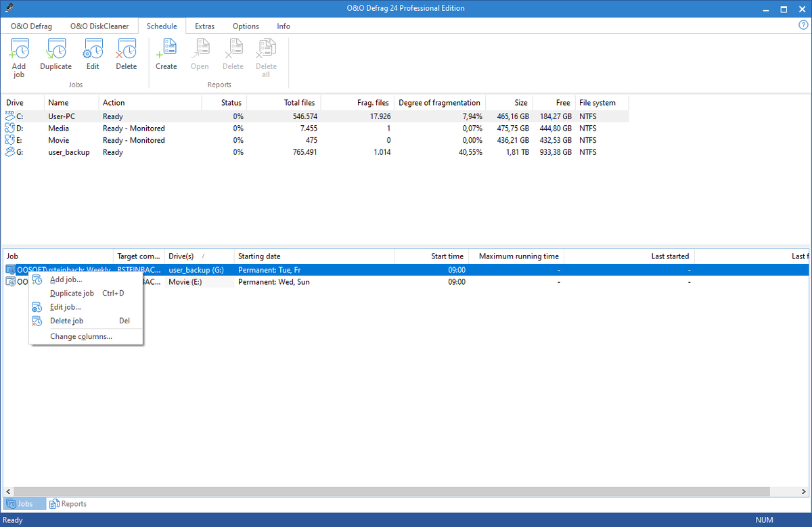
Task: Click the Edit job icon in the context menu
Action: coord(37,306)
